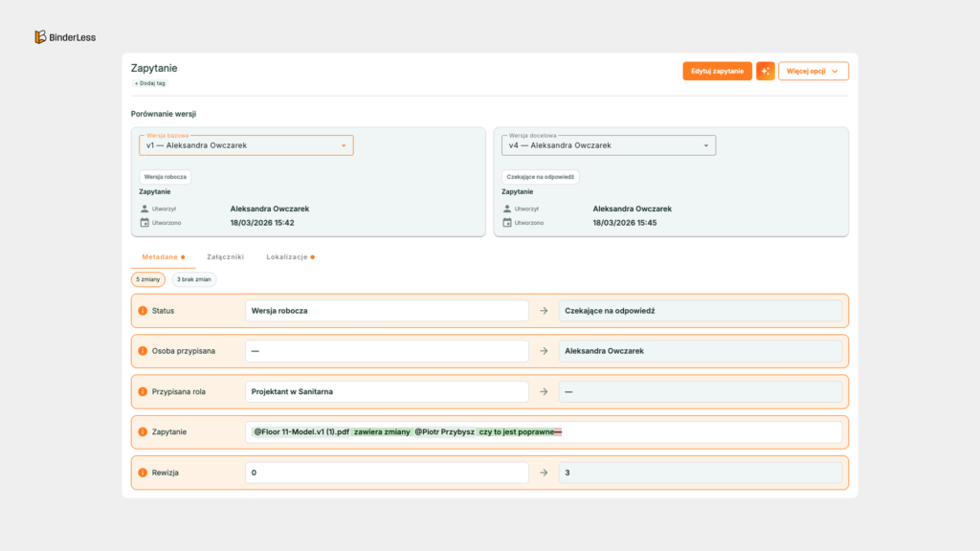
Task: Click the arrow icon in Status row
Action: [x=544, y=311]
